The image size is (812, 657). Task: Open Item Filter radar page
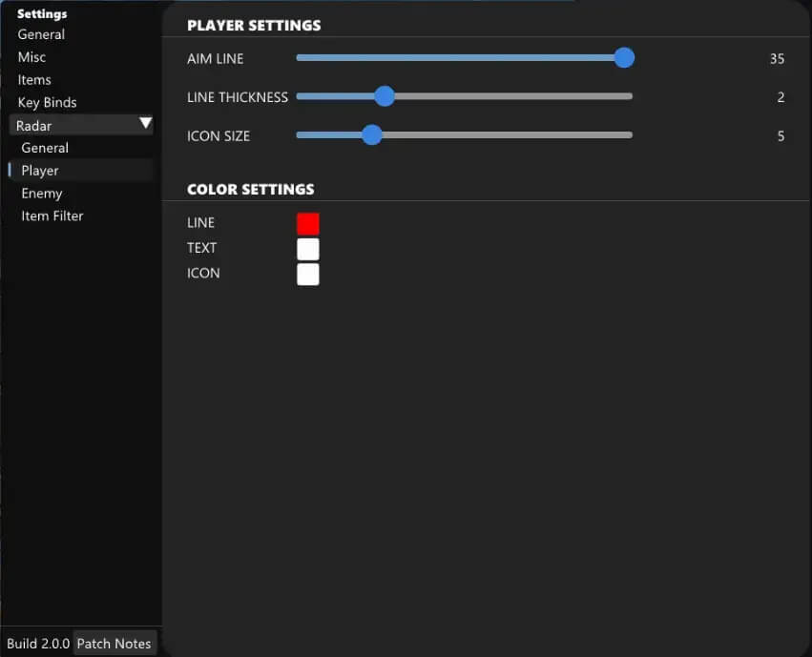tap(52, 216)
